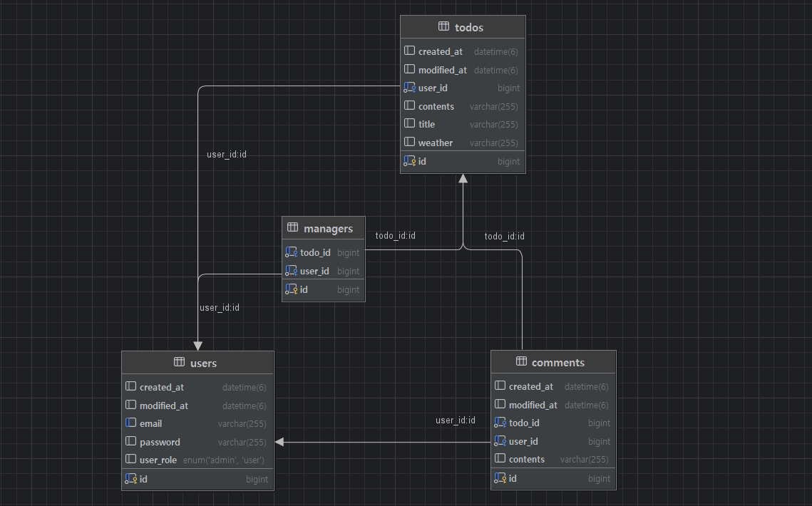The height and width of the screenshot is (506, 812).
Task: Click column icon beside todos created_at
Action: (410, 51)
